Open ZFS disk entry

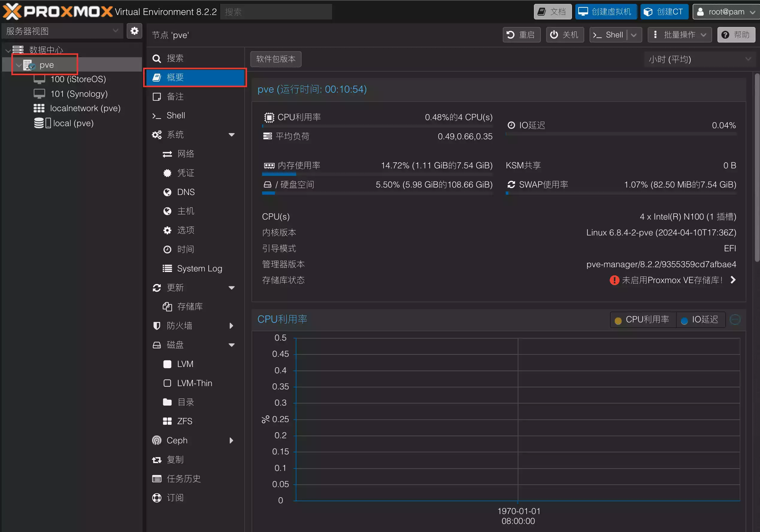click(x=184, y=421)
